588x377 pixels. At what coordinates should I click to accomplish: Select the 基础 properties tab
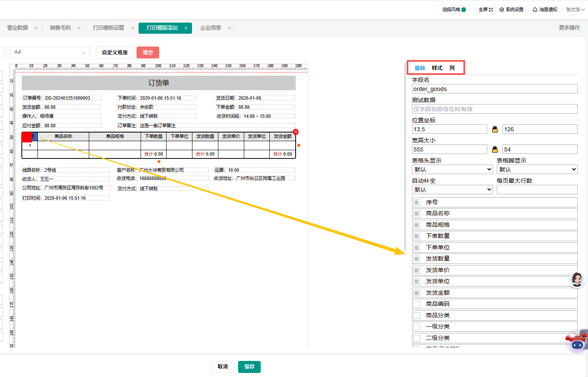420,68
